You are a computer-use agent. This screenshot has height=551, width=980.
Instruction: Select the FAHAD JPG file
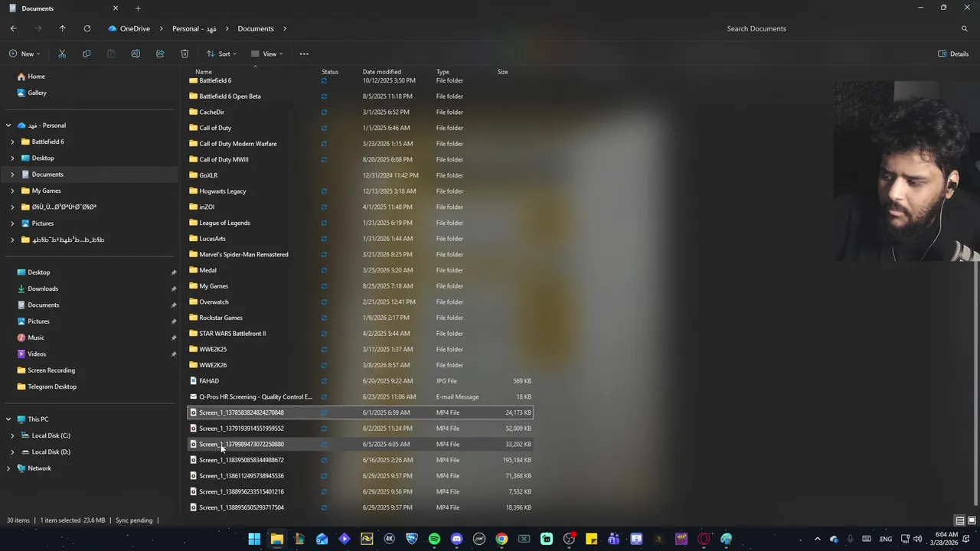click(x=360, y=381)
